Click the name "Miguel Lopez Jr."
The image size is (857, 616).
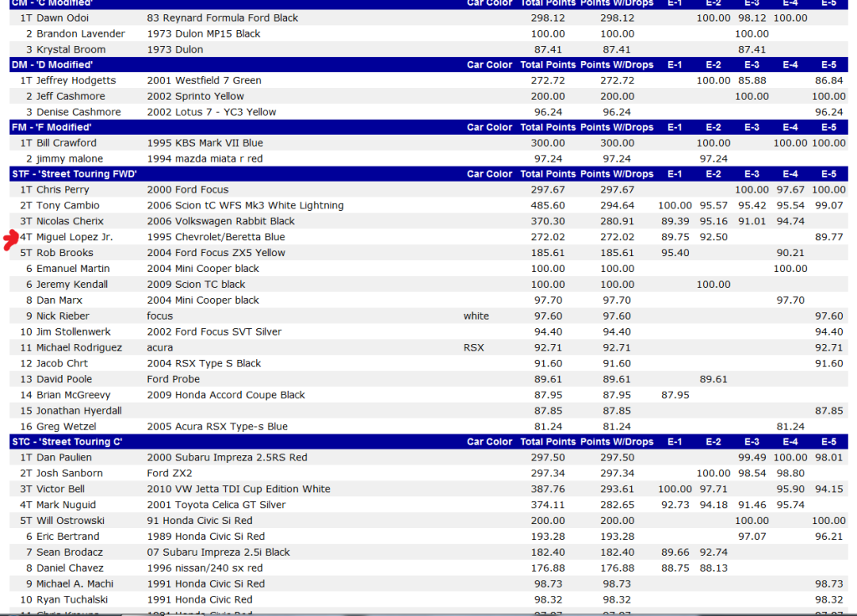click(x=74, y=238)
